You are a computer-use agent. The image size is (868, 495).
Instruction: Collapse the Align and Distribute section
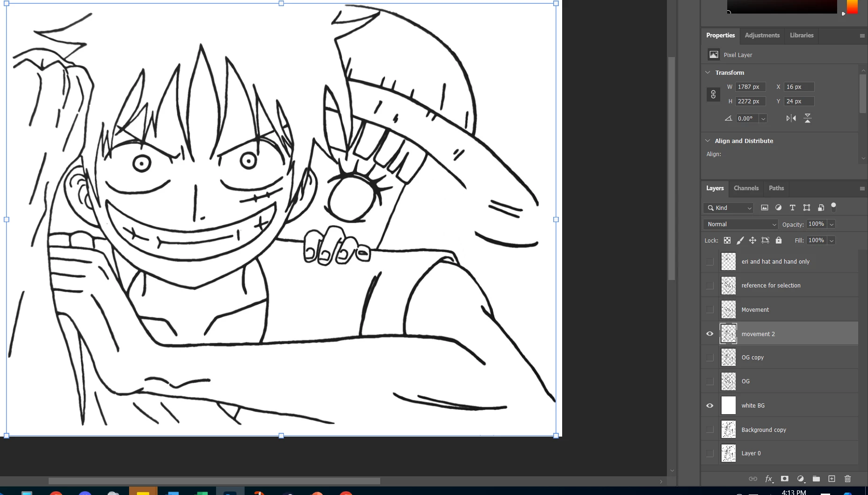(x=708, y=141)
